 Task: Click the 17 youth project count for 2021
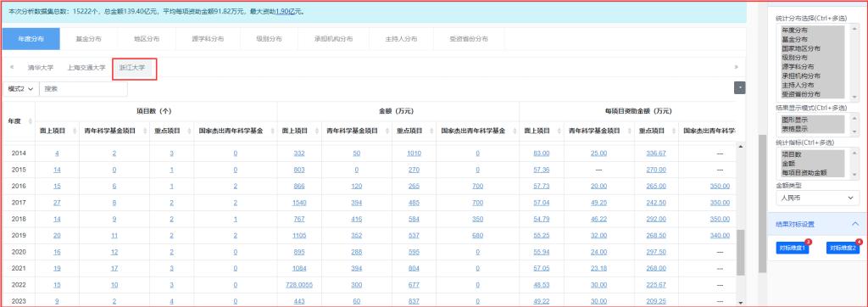tap(114, 269)
